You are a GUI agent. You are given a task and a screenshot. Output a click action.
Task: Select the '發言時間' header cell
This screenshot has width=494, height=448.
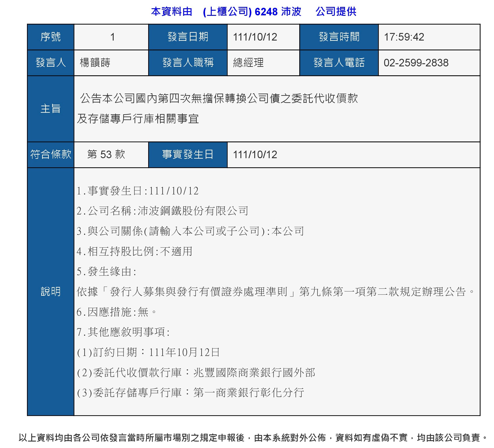[x=339, y=37]
